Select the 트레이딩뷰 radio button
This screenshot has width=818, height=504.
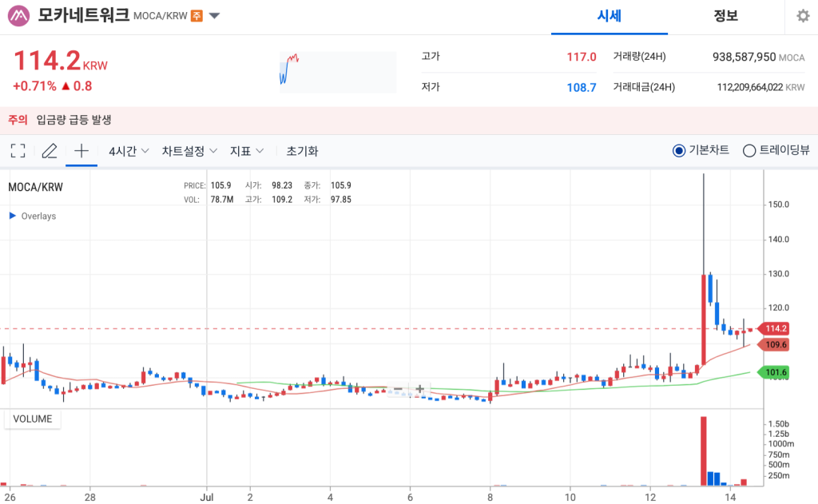tap(749, 151)
